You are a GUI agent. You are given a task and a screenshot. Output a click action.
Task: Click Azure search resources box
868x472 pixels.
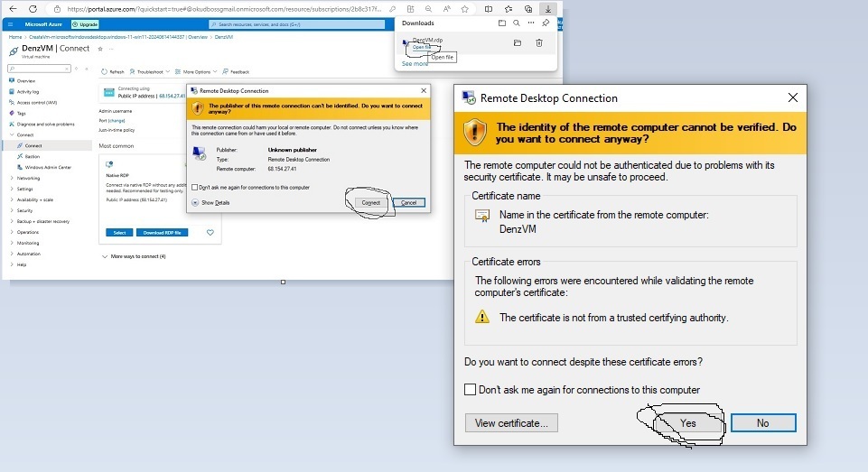click(x=297, y=24)
